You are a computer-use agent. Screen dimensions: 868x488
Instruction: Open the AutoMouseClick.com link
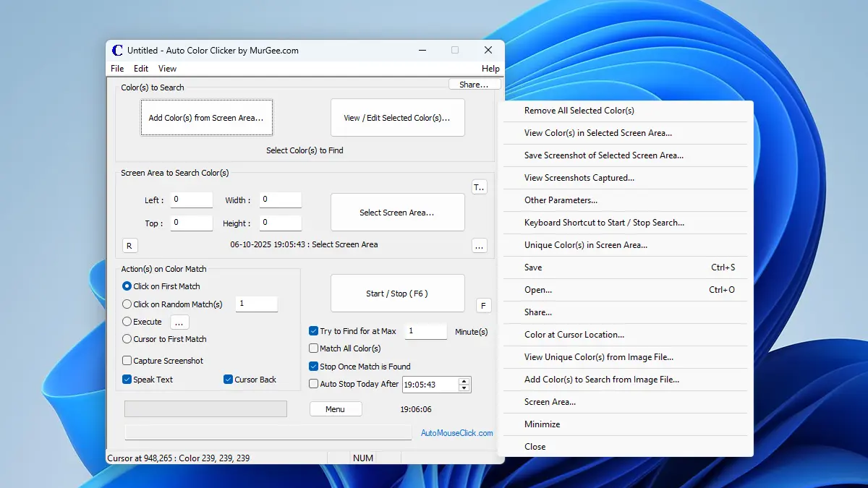tap(456, 433)
